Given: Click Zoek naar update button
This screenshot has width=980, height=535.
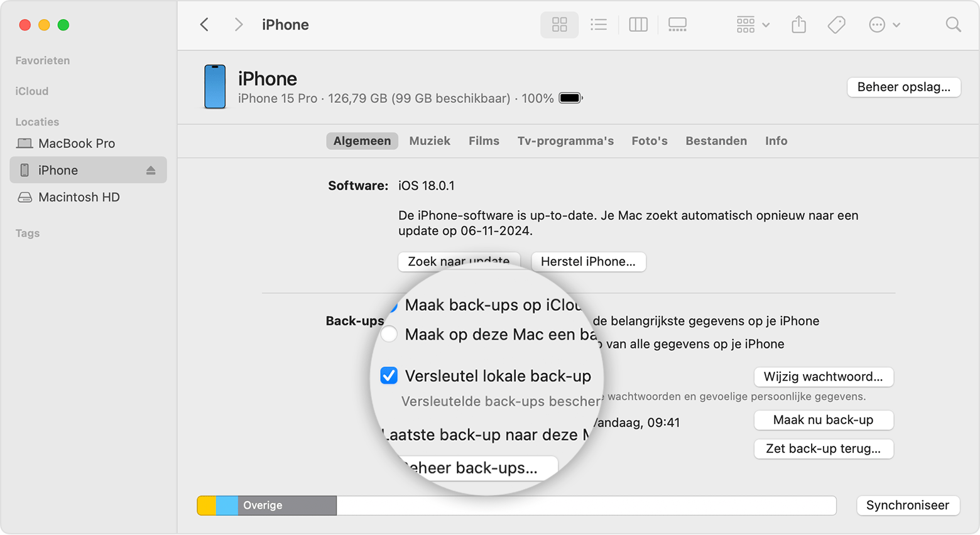Looking at the screenshot, I should coord(459,261).
